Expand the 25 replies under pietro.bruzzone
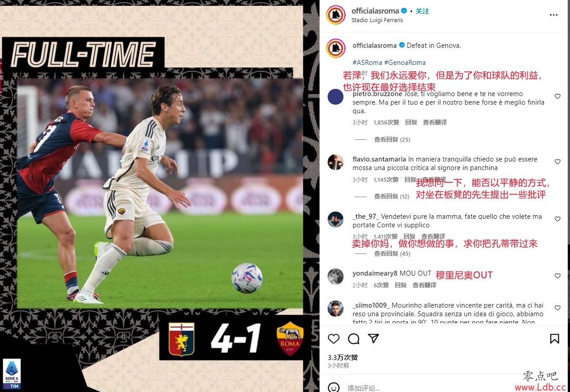570x392 pixels. point(392,140)
